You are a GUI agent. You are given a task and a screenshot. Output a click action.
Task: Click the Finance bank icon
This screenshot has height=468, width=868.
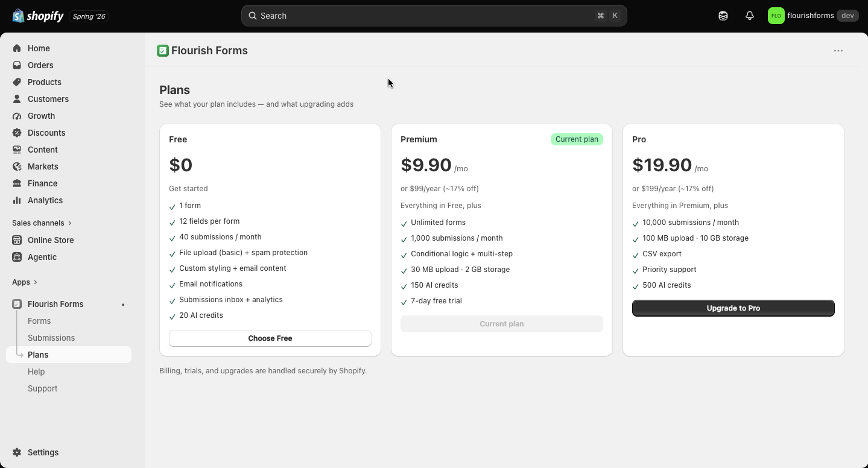[x=17, y=183]
